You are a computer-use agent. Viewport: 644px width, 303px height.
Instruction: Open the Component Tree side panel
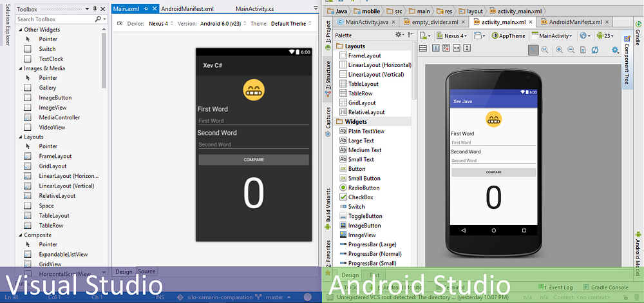[x=627, y=59]
